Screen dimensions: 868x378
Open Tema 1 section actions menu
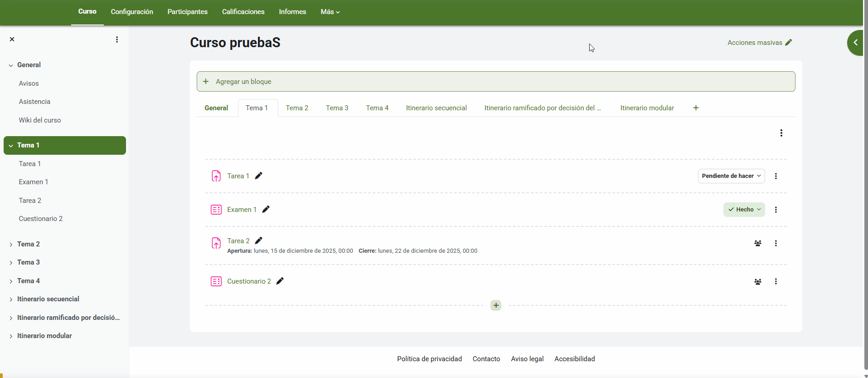pos(781,133)
